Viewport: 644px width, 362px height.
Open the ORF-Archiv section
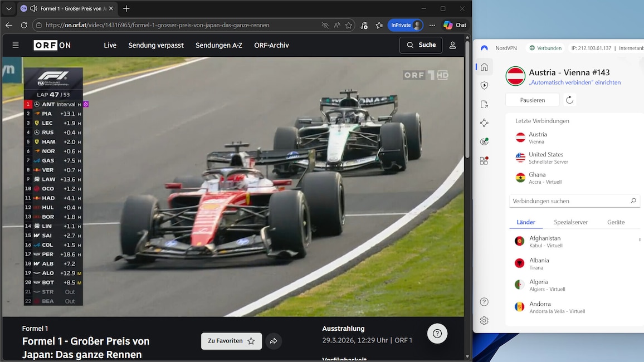[271, 45]
